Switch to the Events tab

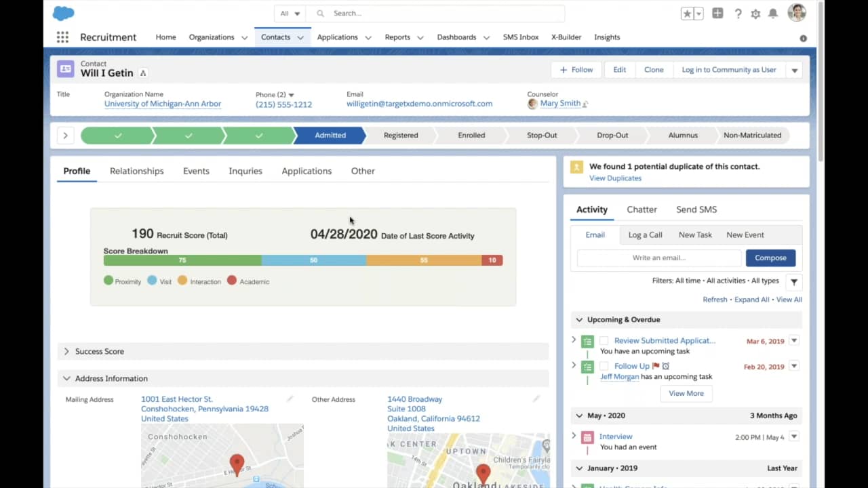pos(196,171)
